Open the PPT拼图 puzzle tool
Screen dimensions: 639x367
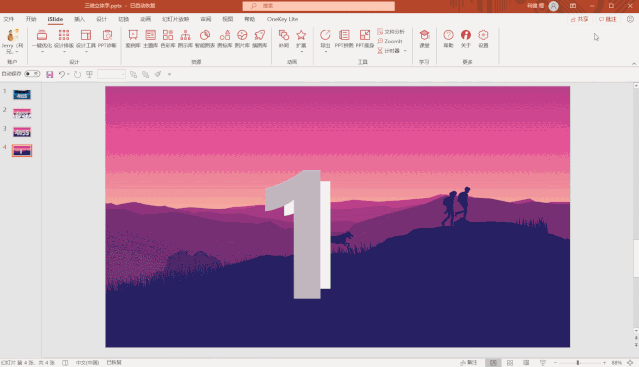[x=344, y=39]
